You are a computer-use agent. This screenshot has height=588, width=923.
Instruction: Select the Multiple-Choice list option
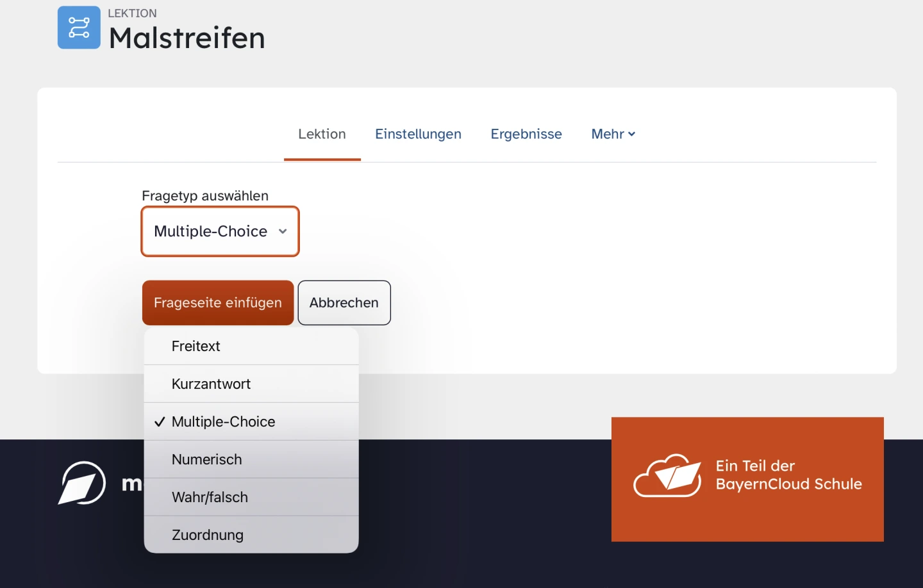[x=224, y=422]
